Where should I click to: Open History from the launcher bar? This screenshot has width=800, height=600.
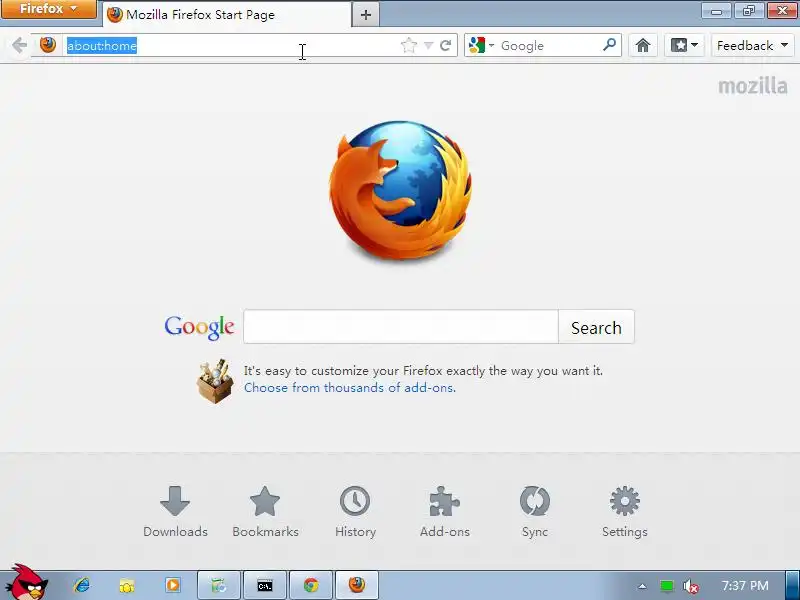[356, 512]
